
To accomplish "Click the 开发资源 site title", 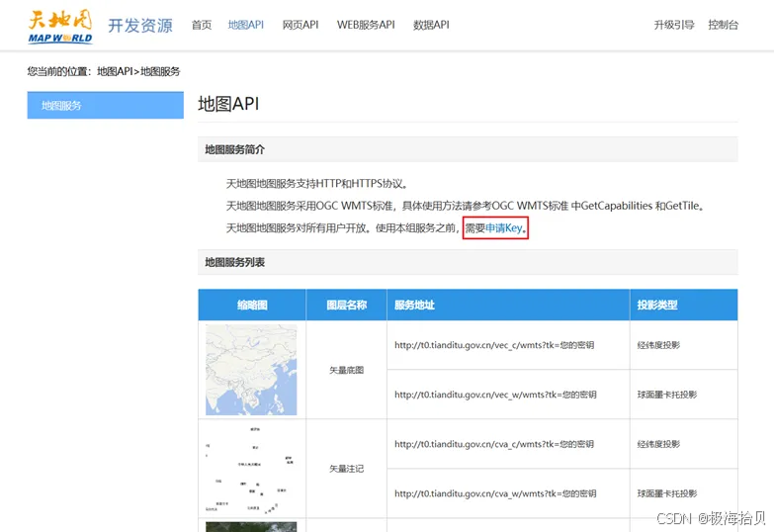I will (x=140, y=25).
